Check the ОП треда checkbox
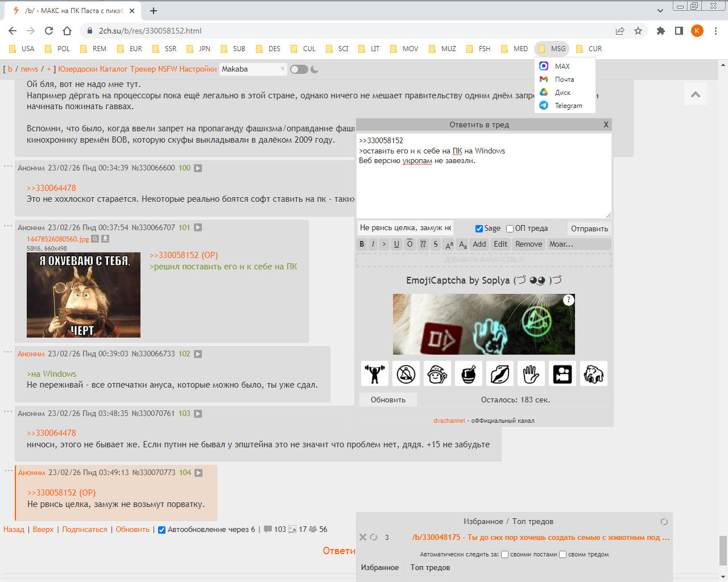 510,228
